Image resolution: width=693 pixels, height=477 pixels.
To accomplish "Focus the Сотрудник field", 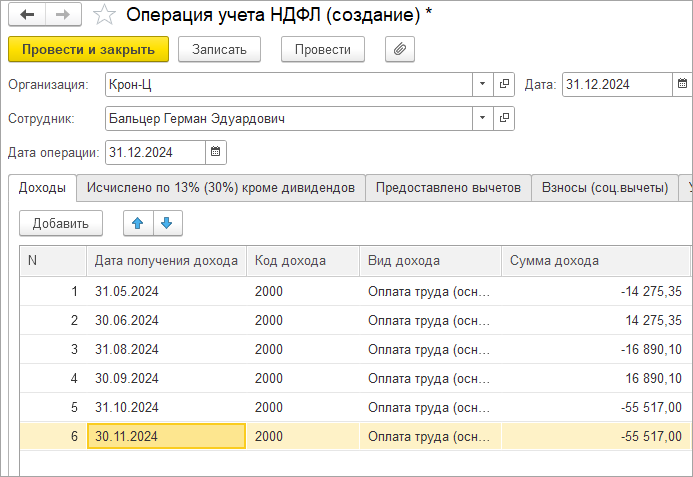I will click(x=289, y=118).
